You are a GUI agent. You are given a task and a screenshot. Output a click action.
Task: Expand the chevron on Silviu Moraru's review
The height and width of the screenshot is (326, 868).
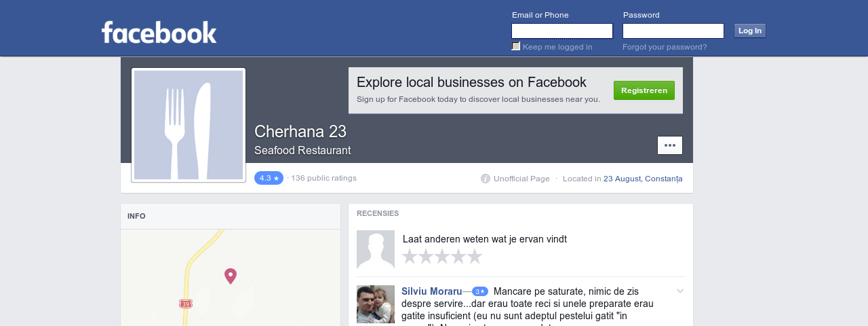(x=680, y=291)
